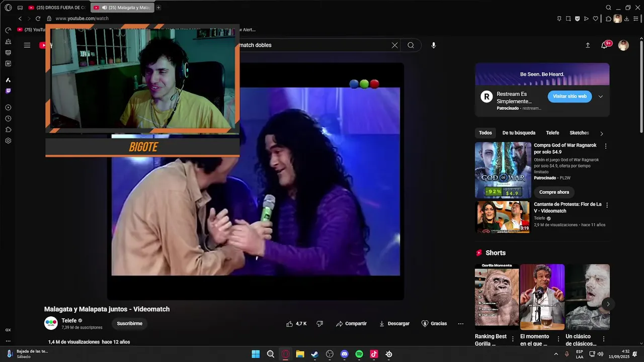Screen dimensions: 644x362
Task: Advance Shorts carousel with next arrow
Action: point(608,304)
